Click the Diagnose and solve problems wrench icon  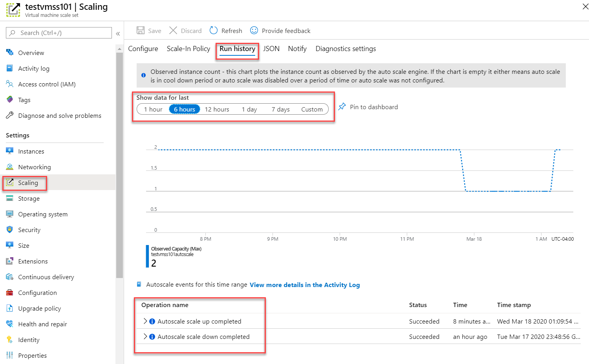pos(10,115)
